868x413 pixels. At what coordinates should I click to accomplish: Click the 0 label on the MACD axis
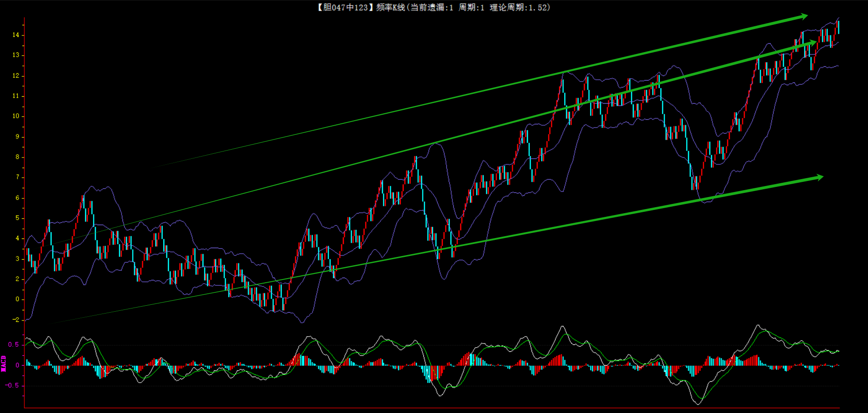17,365
